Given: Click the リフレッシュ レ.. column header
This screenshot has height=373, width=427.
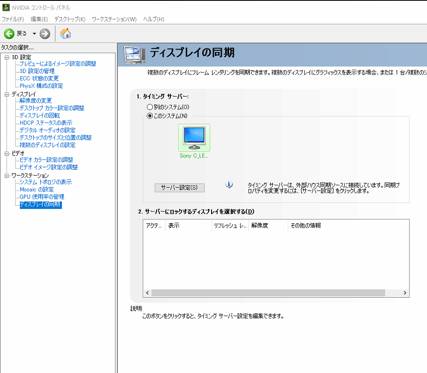Looking at the screenshot, I should (x=230, y=226).
